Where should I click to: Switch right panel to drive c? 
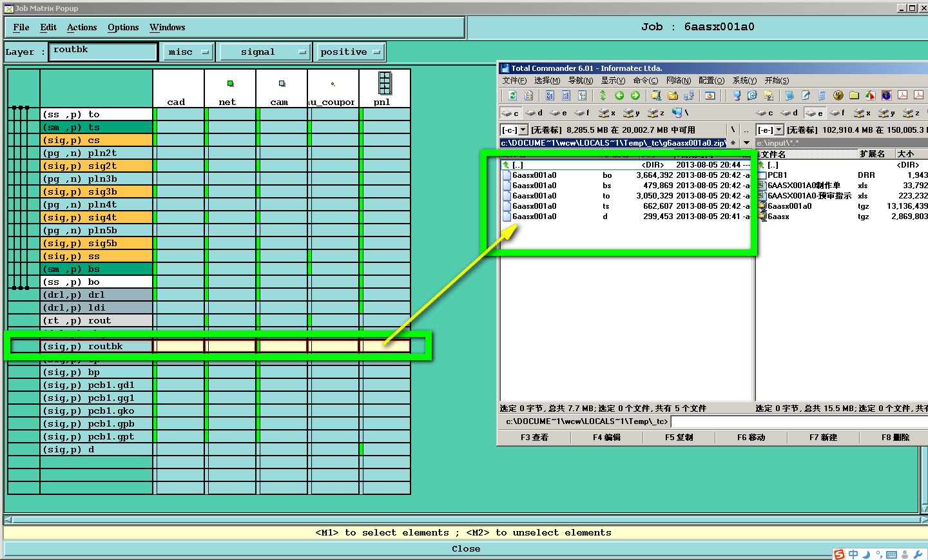[x=765, y=113]
